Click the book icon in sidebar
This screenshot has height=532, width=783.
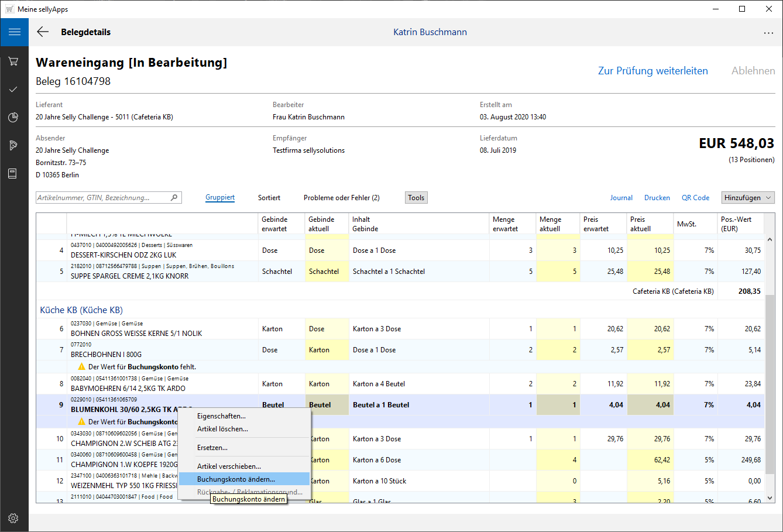[x=13, y=174]
